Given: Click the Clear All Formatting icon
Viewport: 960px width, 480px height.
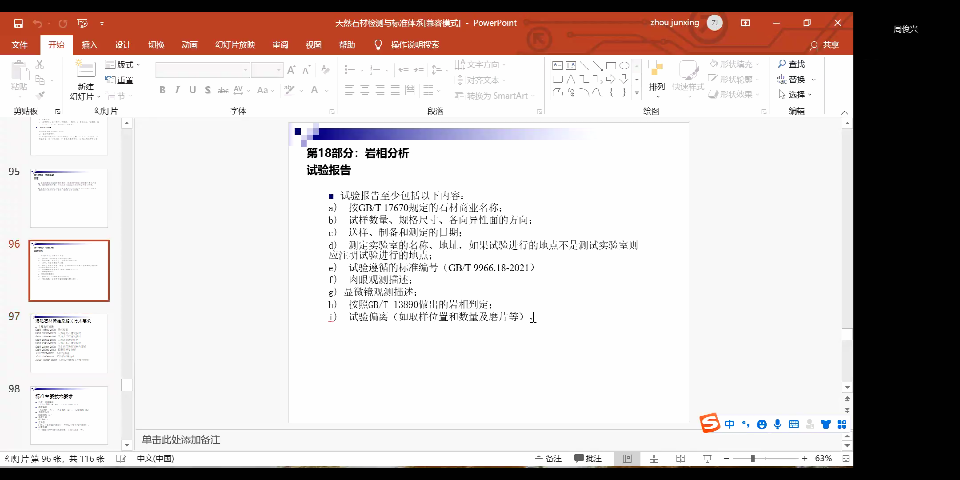Looking at the screenshot, I should 325,70.
